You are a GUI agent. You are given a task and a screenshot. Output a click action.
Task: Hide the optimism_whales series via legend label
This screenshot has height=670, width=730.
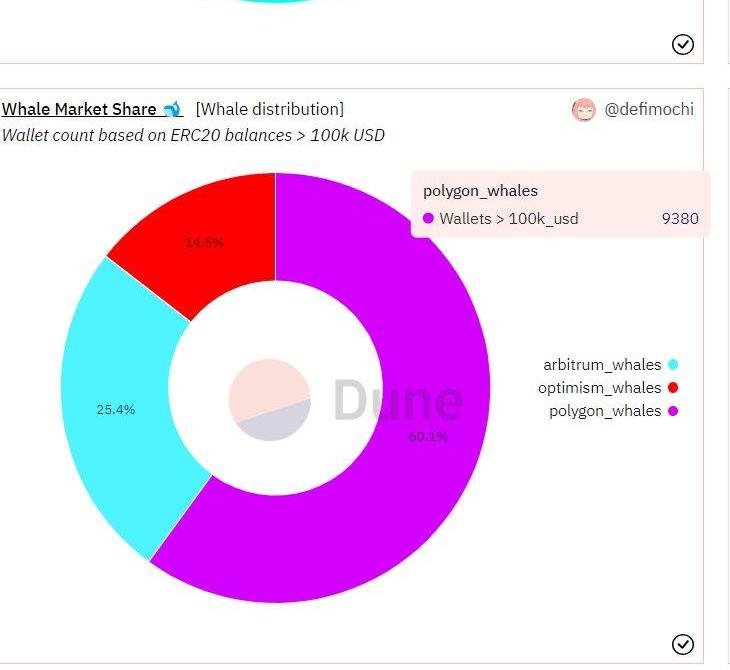pos(599,388)
